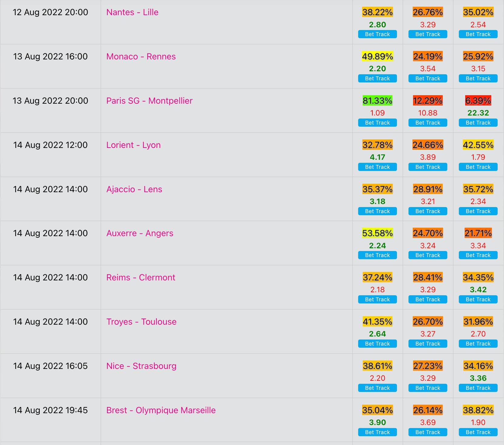Select the 22.32 Montpellier odds value
Screen dimensions: 504x445
478,113
